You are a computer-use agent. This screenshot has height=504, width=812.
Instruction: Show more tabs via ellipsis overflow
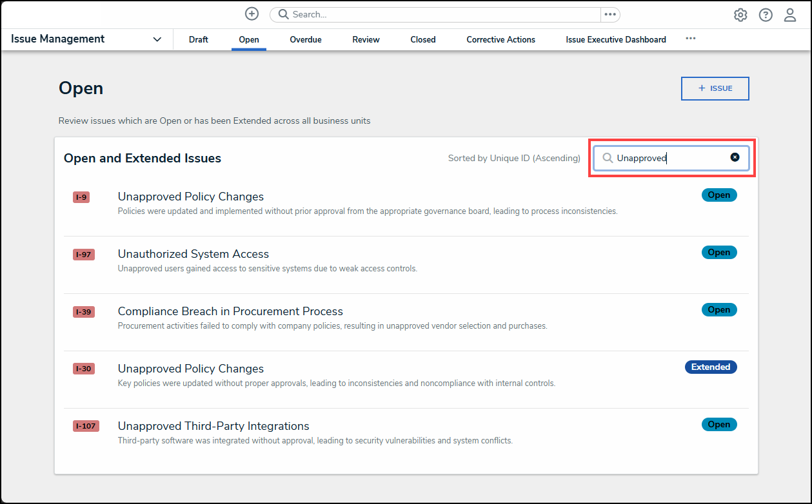coord(691,39)
